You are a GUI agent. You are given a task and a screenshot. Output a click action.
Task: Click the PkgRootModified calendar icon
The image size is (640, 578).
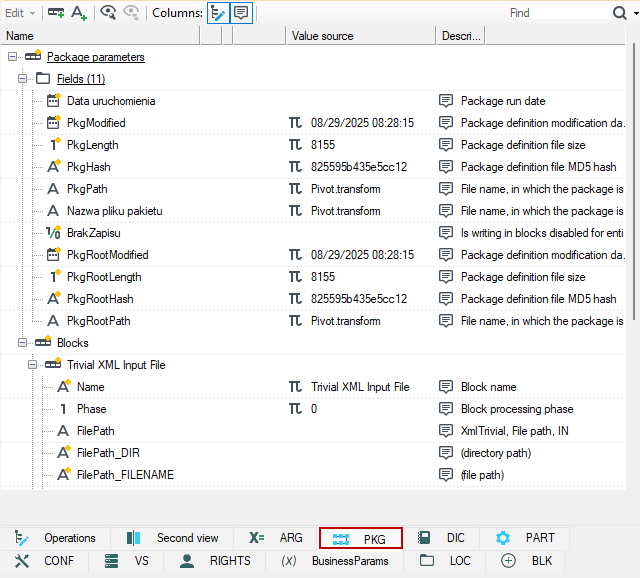[53, 255]
